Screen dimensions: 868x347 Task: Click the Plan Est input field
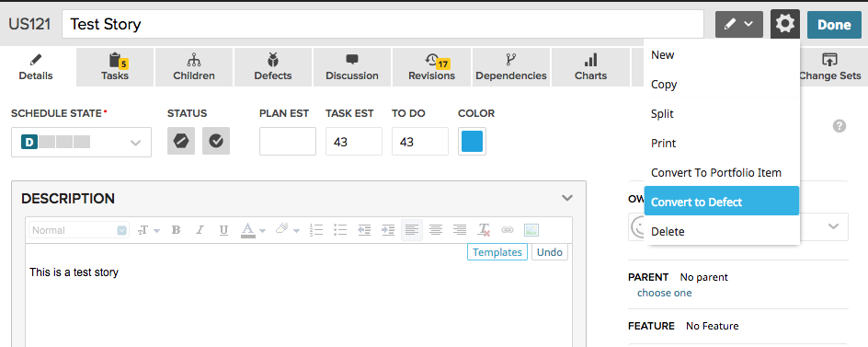288,142
